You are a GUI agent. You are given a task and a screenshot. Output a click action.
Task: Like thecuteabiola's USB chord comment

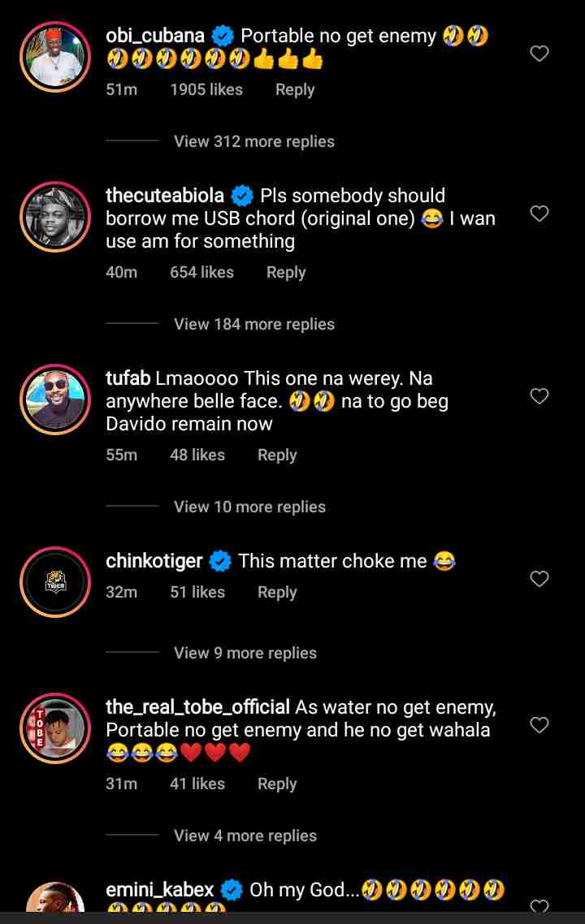point(539,214)
